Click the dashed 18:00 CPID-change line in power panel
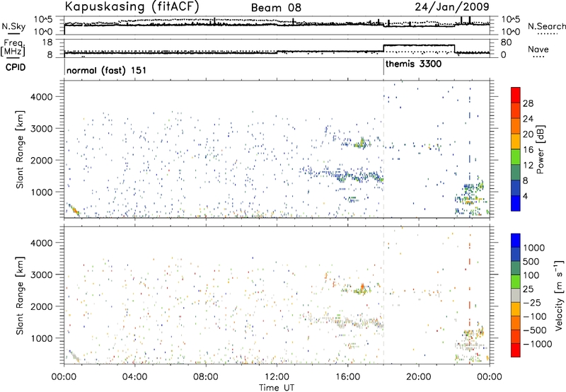Viewport: 566px width, 392px height. tap(383, 149)
